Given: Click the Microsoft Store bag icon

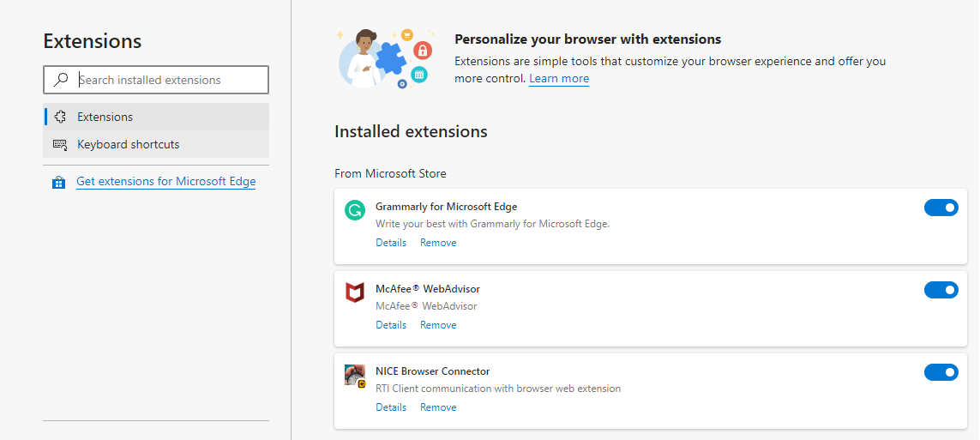Looking at the screenshot, I should pyautogui.click(x=59, y=183).
